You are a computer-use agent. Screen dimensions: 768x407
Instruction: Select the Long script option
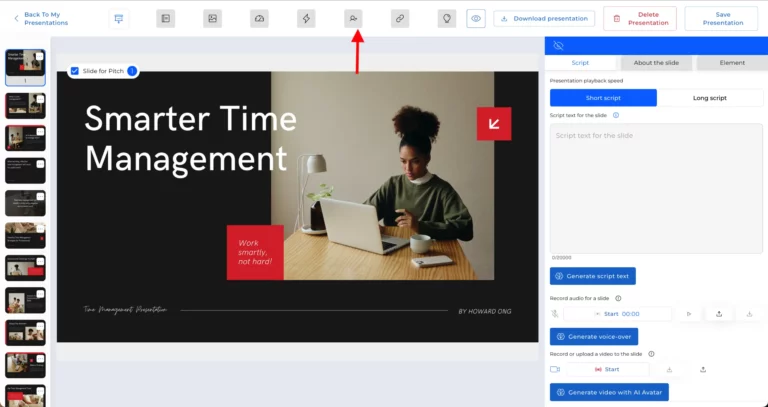710,98
